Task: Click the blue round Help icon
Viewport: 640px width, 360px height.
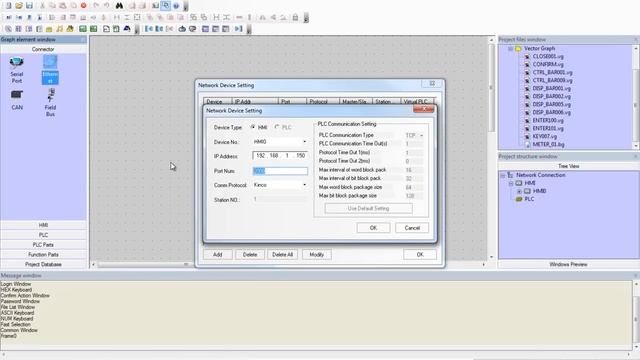Action: pos(176,6)
